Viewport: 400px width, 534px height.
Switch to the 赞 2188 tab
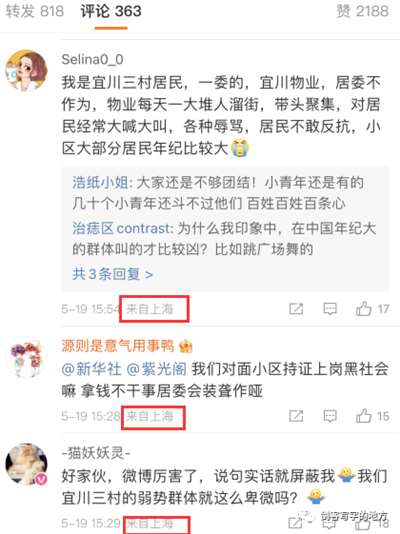click(363, 11)
